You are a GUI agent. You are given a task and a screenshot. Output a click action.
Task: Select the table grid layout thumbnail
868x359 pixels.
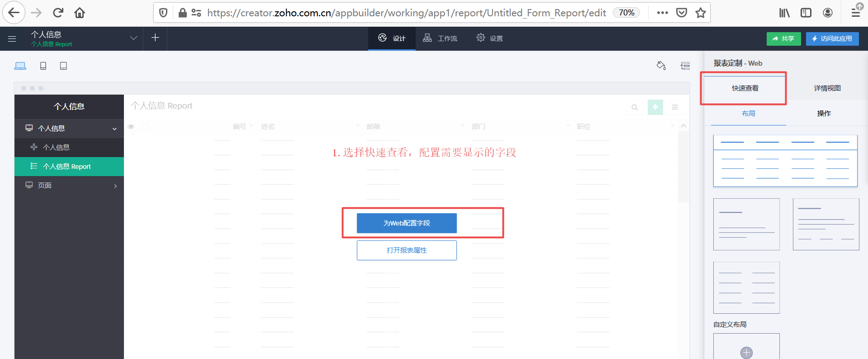tap(785, 161)
